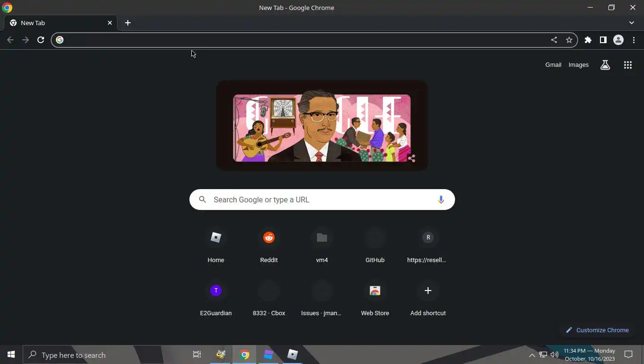Image resolution: width=644 pixels, height=364 pixels.
Task: Open the notification center icon
Action: click(x=629, y=355)
